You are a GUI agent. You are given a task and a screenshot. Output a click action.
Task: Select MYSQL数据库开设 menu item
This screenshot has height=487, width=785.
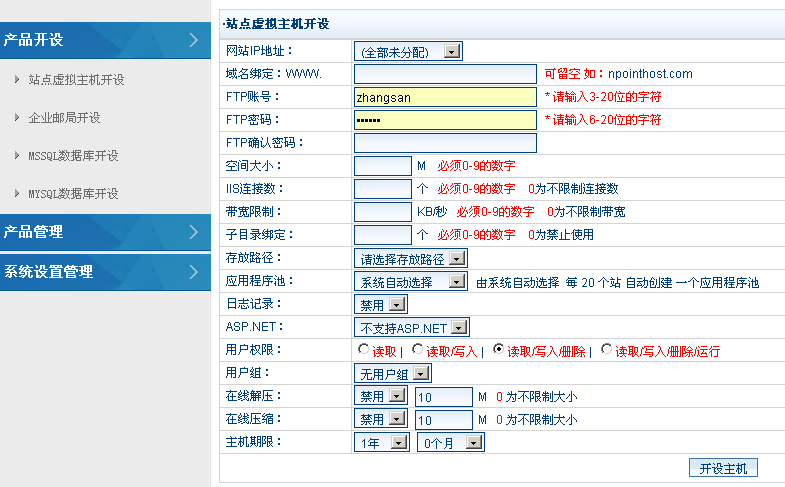click(x=73, y=193)
